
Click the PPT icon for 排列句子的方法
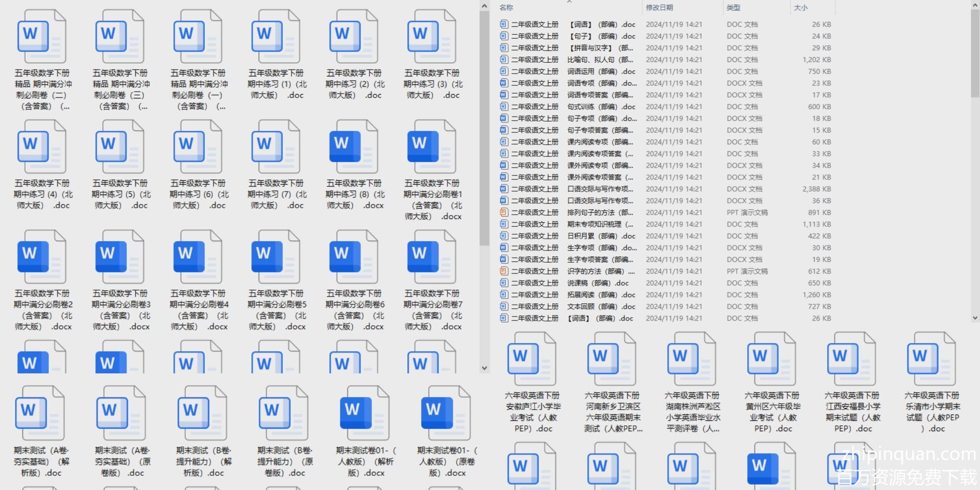pos(503,213)
